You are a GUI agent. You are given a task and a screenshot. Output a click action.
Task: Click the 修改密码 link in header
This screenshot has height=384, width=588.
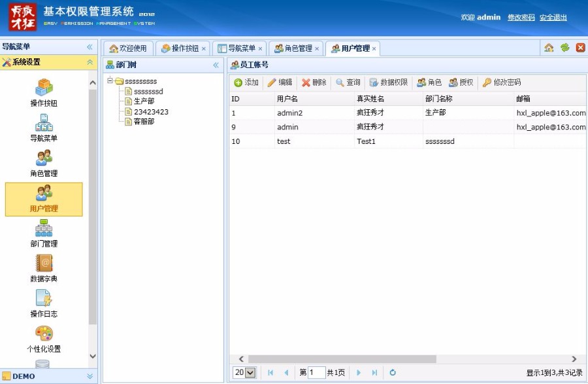(521, 17)
